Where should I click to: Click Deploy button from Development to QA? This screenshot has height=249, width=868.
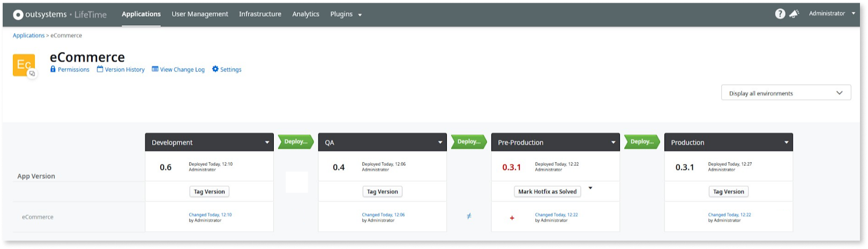point(296,142)
